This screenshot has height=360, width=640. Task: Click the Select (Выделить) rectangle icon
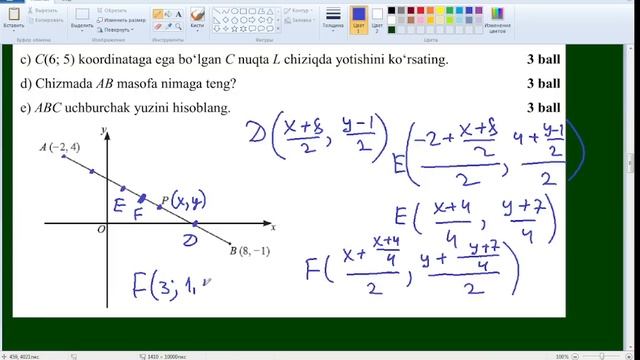pos(82,14)
